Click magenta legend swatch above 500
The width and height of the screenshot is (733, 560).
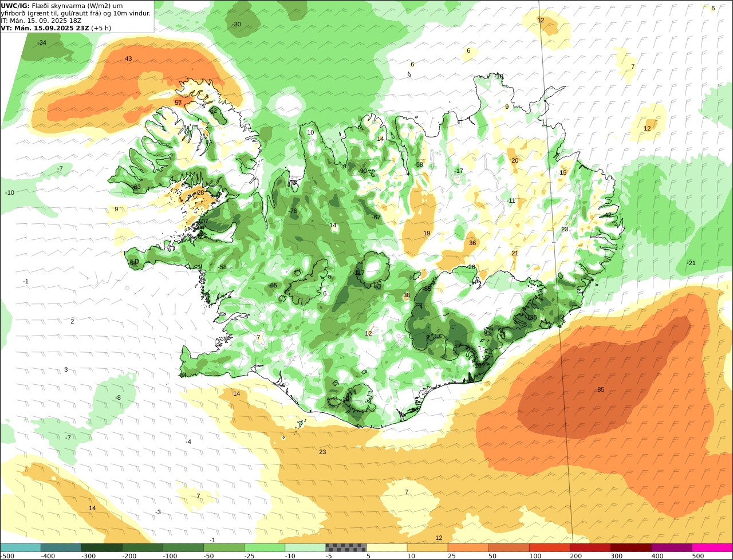click(712, 547)
